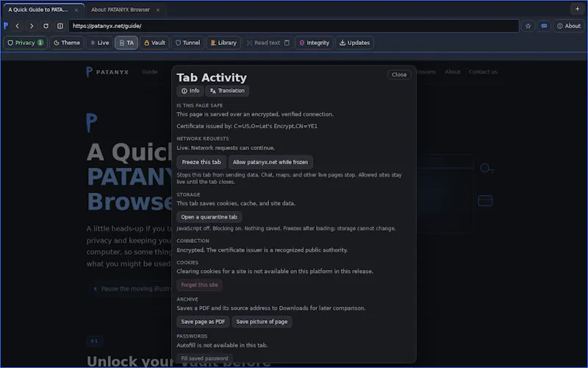Viewport: 588px width, 368px height.
Task: Go forward with the right arrow button
Action: coord(32,26)
